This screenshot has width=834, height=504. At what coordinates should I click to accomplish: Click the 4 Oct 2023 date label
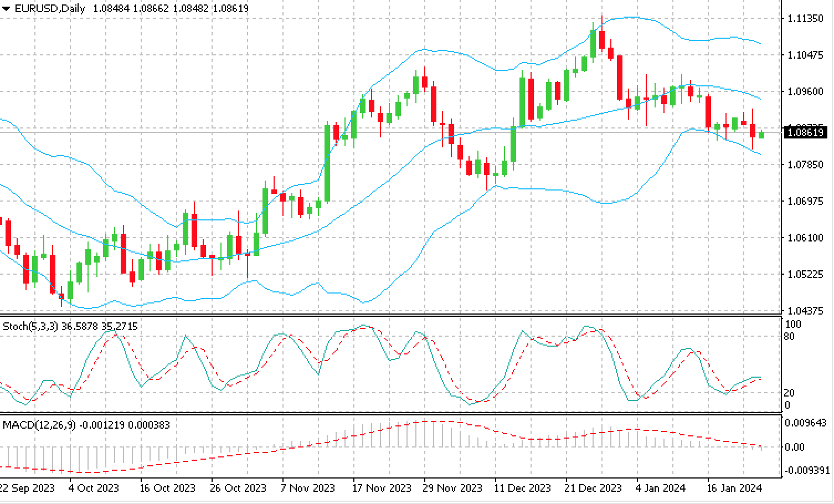tap(94, 488)
